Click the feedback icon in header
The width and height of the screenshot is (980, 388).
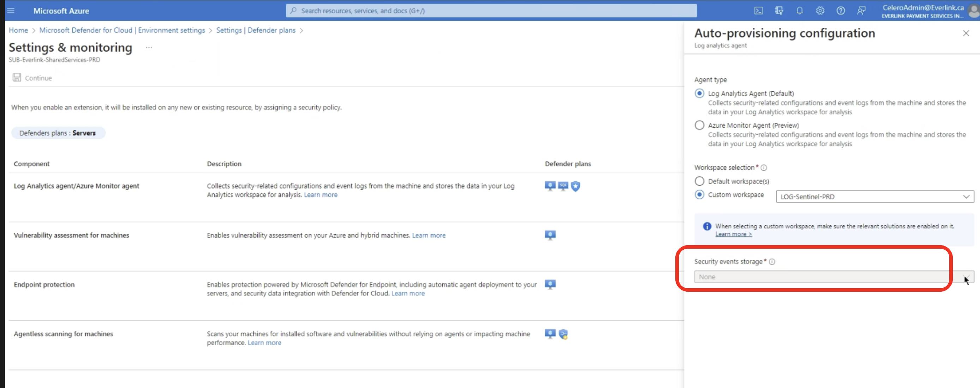861,11
